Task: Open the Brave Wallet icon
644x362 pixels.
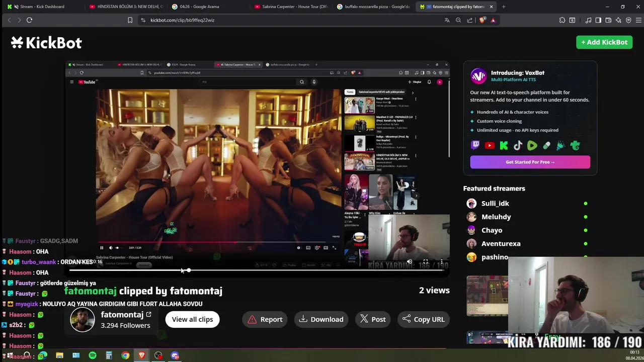Action: coord(608,20)
